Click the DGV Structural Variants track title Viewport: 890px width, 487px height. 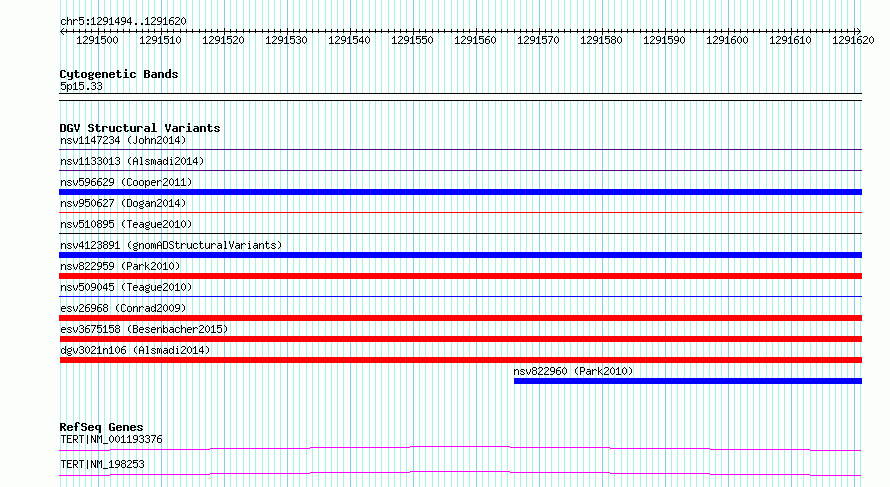pyautogui.click(x=140, y=128)
